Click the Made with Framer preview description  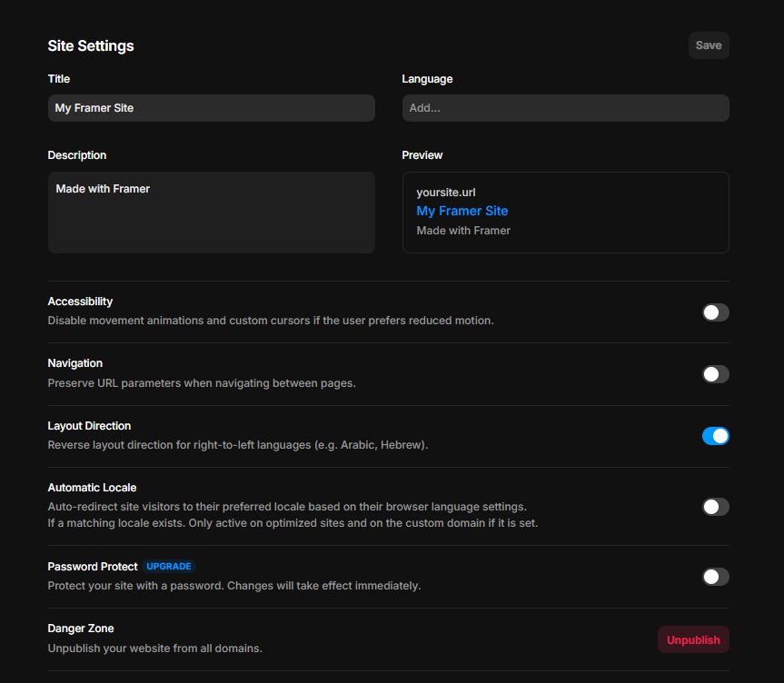463,231
